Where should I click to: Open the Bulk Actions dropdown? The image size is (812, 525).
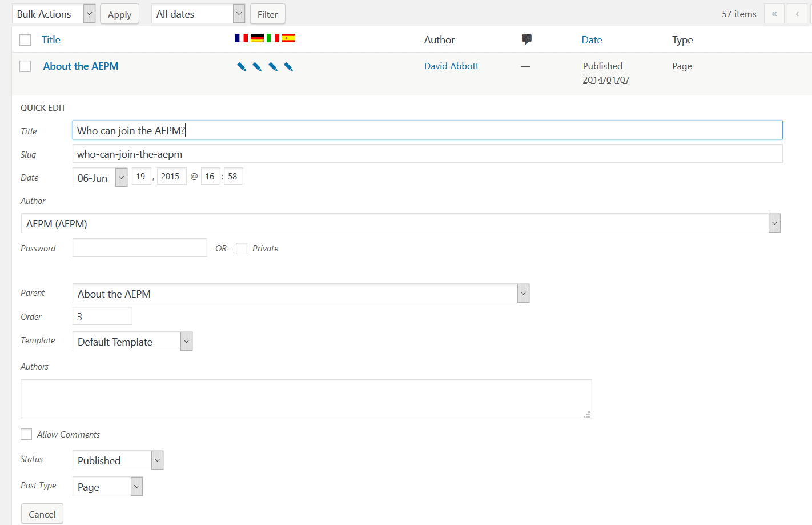53,14
